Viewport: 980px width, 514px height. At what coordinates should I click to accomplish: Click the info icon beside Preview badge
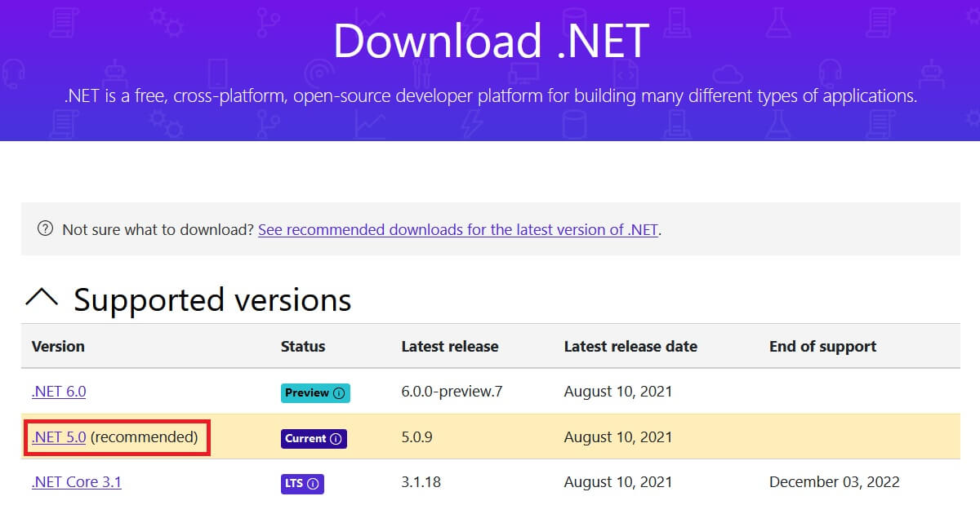point(338,392)
